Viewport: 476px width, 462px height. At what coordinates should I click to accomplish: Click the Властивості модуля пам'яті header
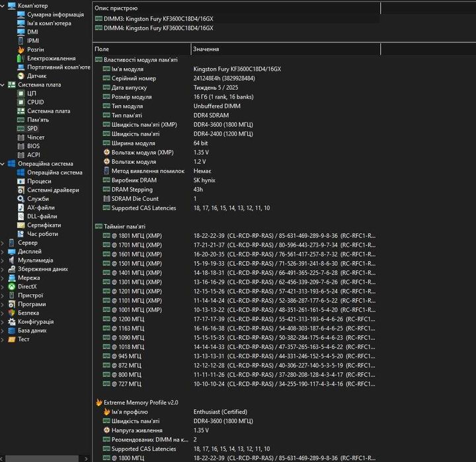[141, 59]
